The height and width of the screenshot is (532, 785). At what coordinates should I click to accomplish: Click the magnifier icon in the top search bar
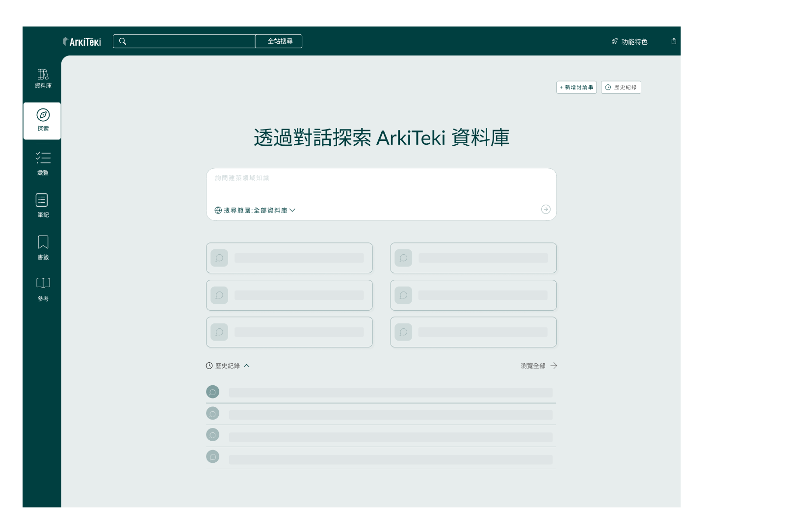pos(123,41)
